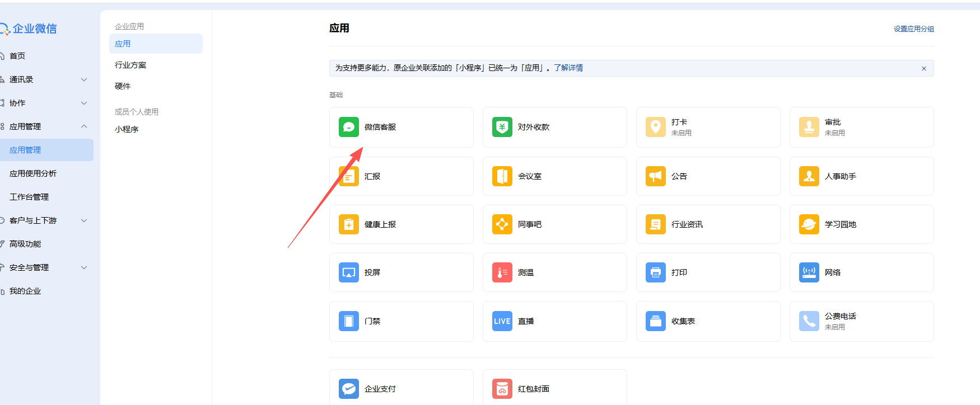Click the 微信客服 card label

(x=380, y=127)
